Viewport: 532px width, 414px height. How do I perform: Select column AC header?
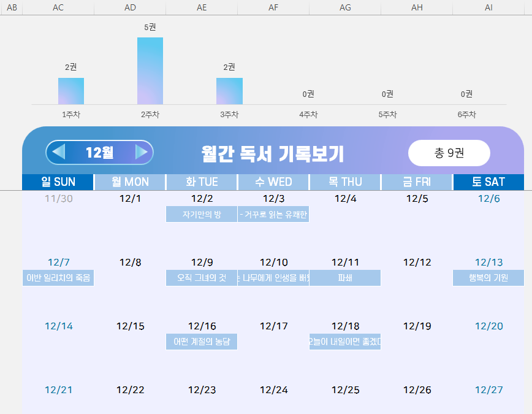[x=58, y=7]
